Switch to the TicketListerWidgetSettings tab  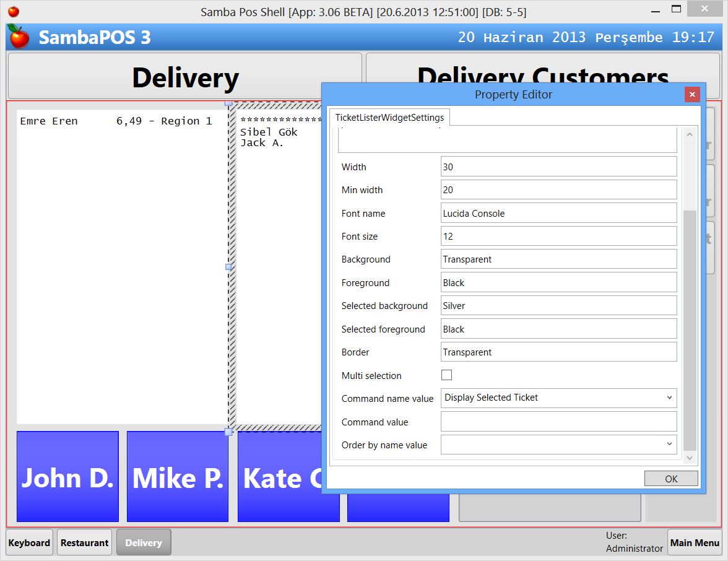pos(389,116)
